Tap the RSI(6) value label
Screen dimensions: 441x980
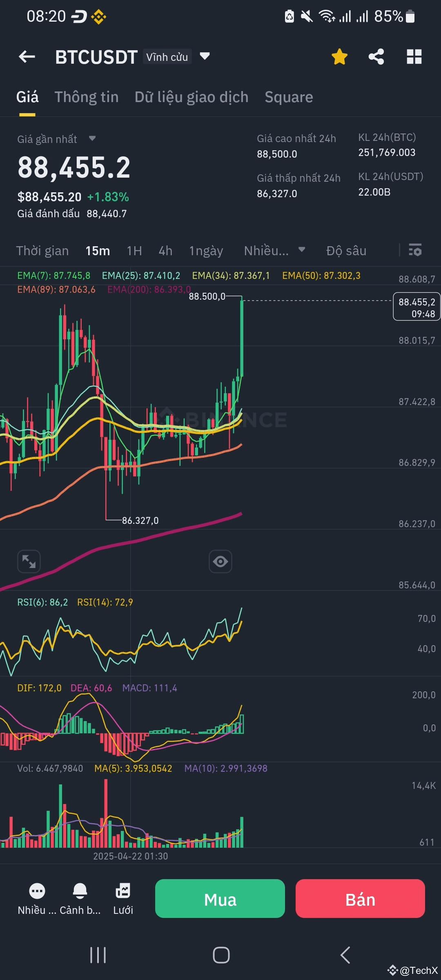coord(42,602)
